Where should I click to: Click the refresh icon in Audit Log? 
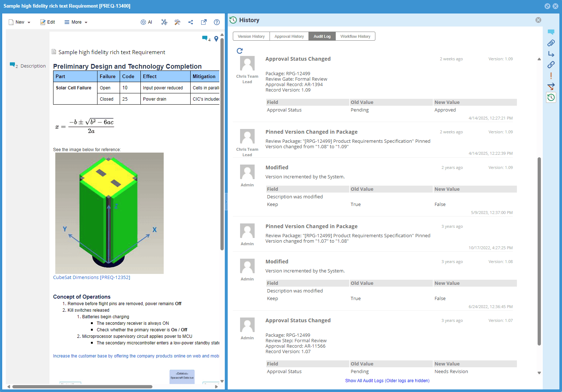pyautogui.click(x=239, y=51)
